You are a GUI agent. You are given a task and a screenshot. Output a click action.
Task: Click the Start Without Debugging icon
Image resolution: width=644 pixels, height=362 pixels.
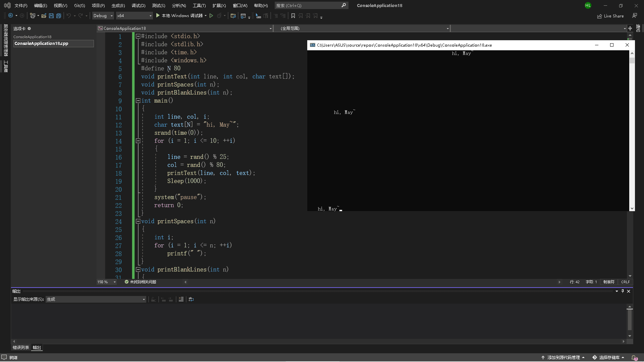[211, 15]
